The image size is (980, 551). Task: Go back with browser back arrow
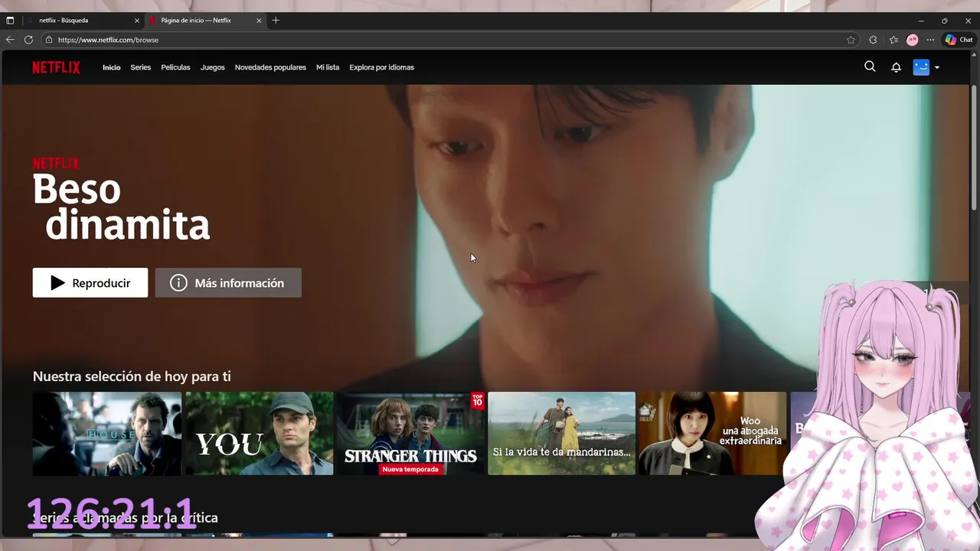click(x=10, y=40)
